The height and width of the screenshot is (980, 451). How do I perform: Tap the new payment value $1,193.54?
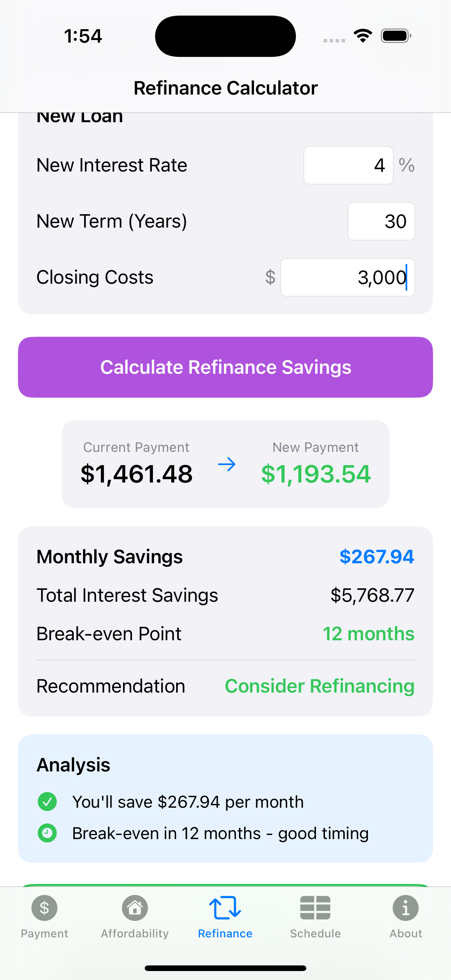click(x=316, y=474)
